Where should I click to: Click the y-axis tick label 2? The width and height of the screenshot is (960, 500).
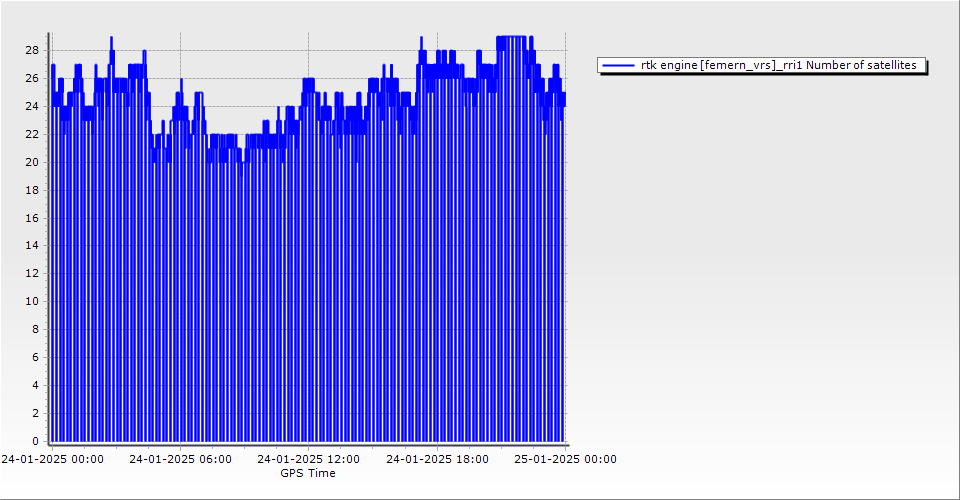(x=35, y=413)
